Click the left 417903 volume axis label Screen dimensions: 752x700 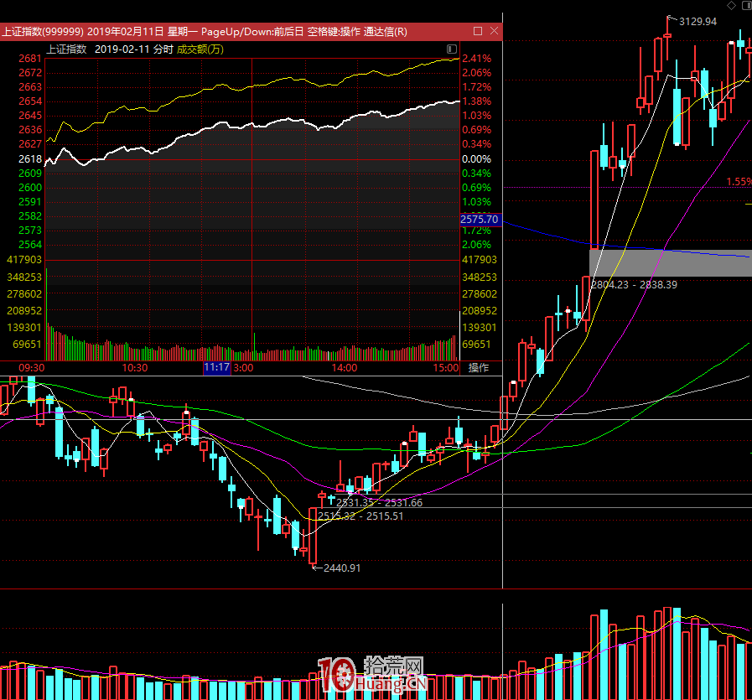[24, 260]
